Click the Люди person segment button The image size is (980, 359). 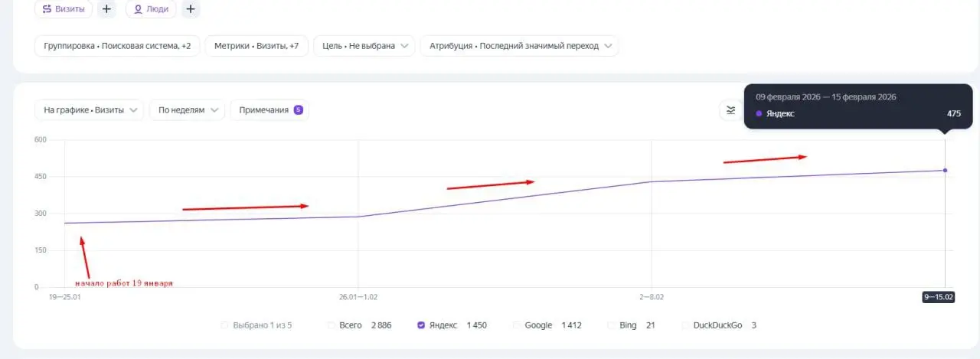tap(151, 9)
